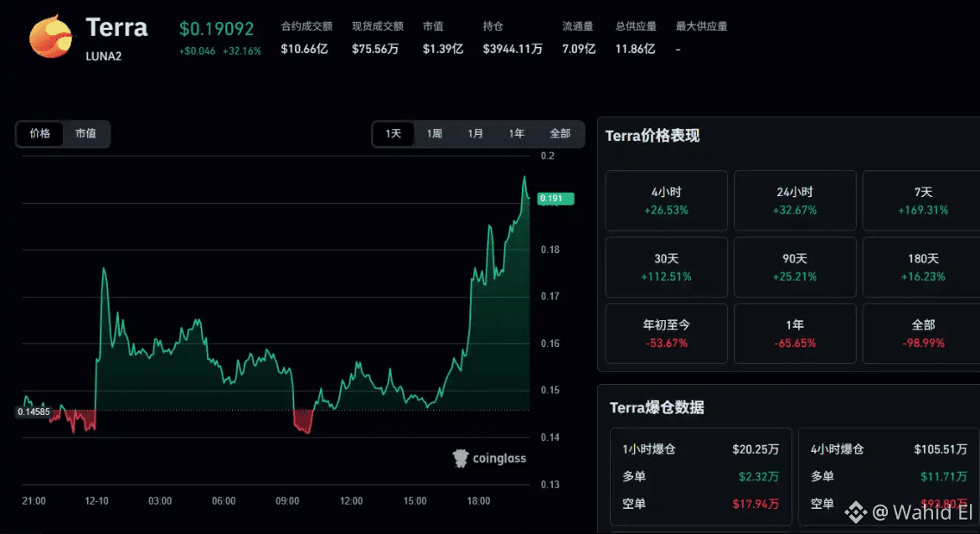Viewport: 980px width, 534px height.
Task: Select the 全部 time range
Action: (x=560, y=134)
